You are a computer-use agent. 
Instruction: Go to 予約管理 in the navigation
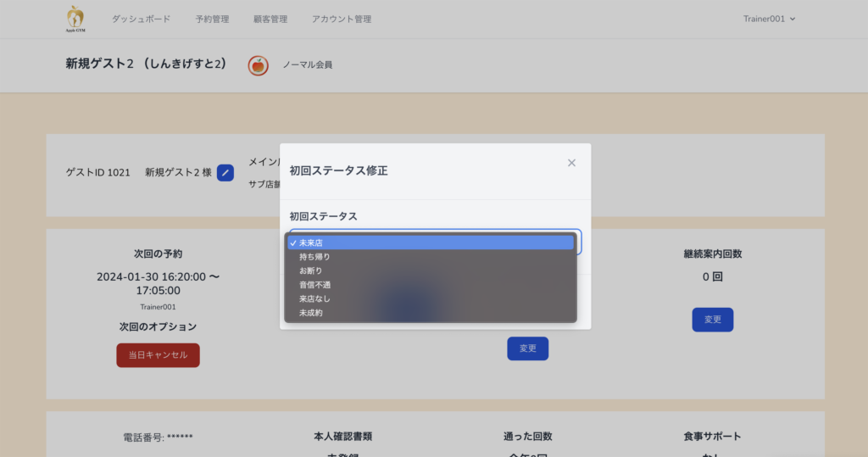tap(212, 19)
